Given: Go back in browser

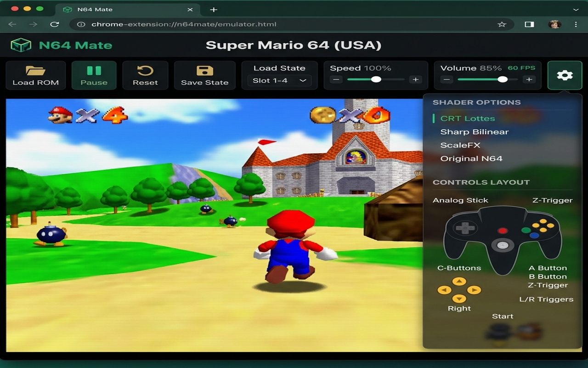Looking at the screenshot, I should pyautogui.click(x=12, y=24).
